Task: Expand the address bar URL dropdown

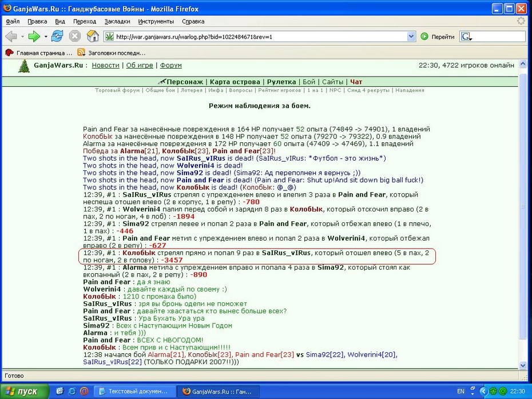Action: coord(411,36)
